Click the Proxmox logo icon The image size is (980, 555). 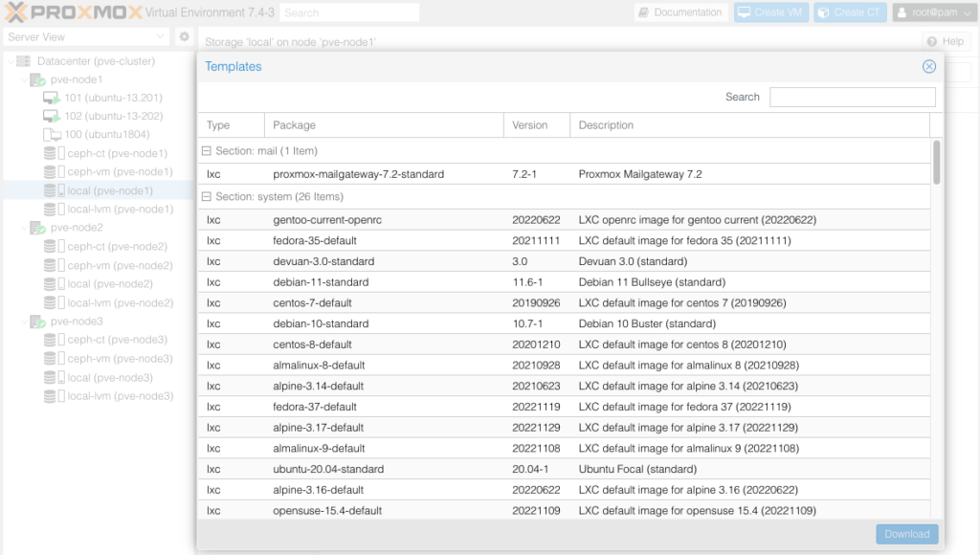[16, 11]
